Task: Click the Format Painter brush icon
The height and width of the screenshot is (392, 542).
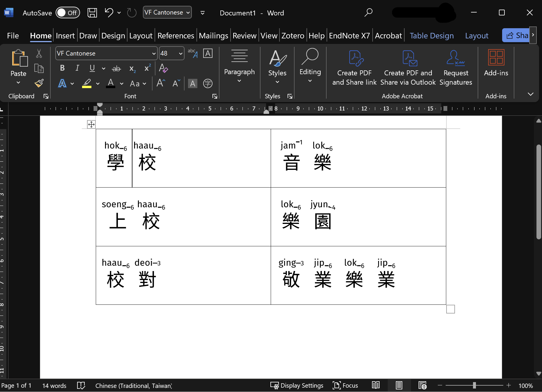Action: click(x=39, y=83)
